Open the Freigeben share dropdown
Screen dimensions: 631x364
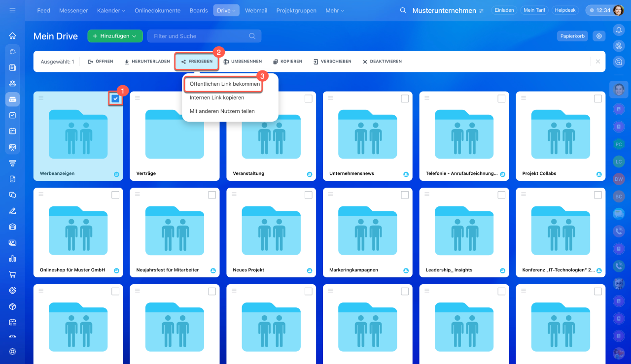[197, 62]
